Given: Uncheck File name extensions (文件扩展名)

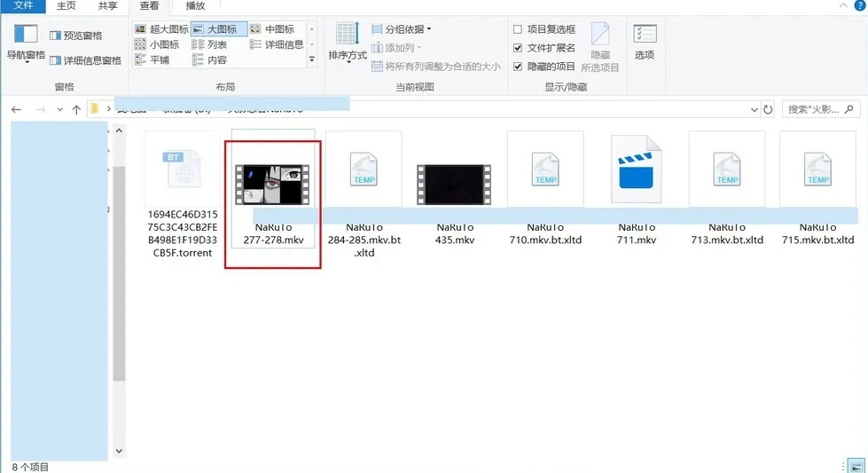Looking at the screenshot, I should pos(518,48).
